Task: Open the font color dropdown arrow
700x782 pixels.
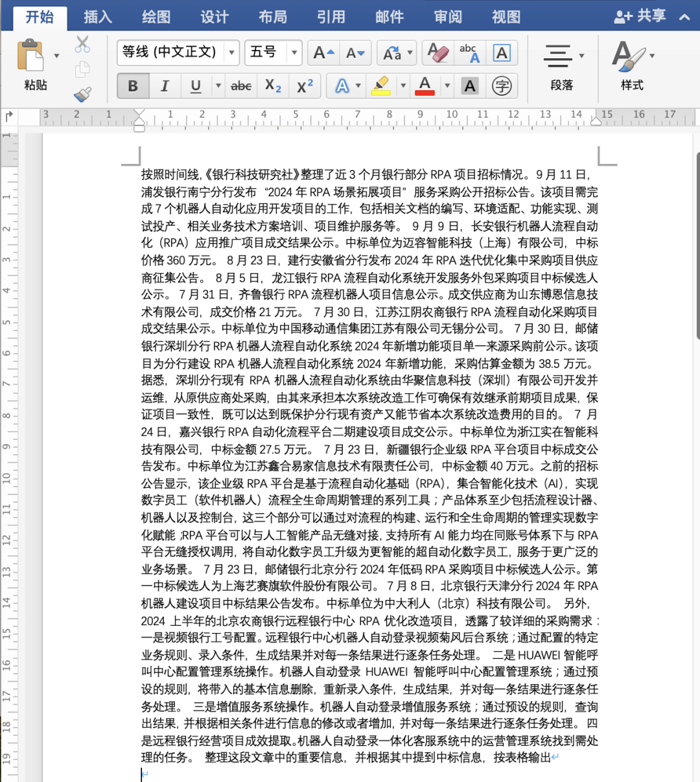Action: tap(447, 86)
